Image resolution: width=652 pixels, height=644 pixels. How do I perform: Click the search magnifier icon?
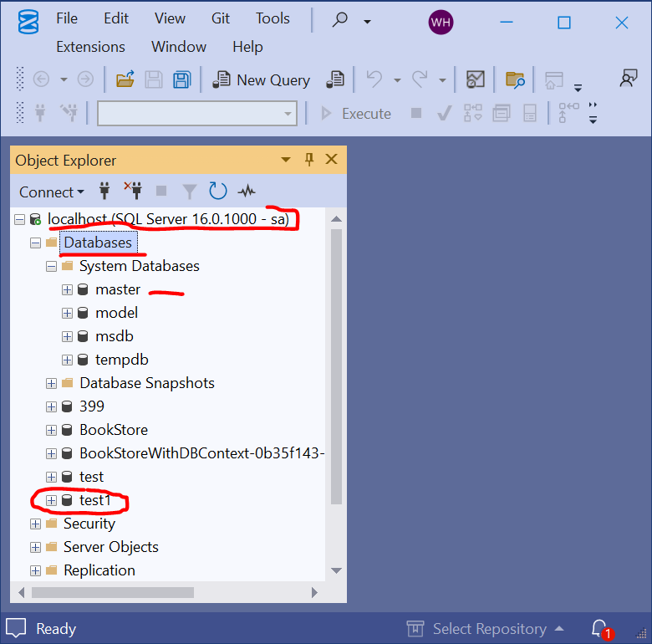(339, 19)
